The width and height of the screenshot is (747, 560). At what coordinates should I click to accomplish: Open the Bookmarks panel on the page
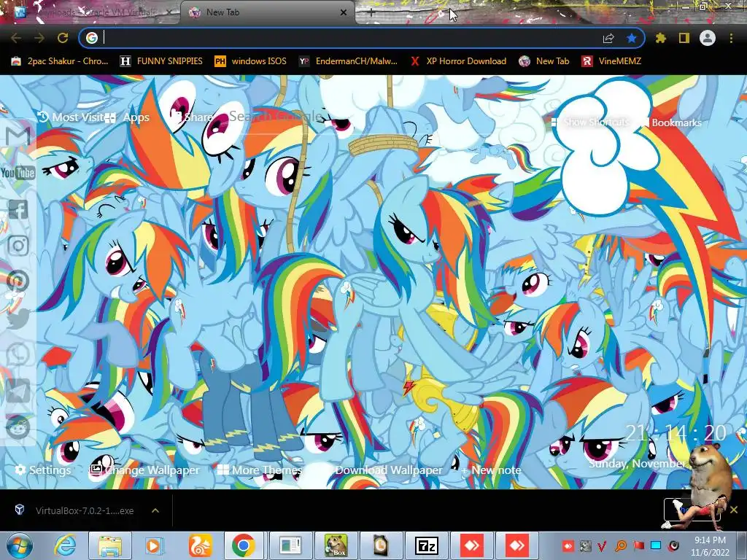point(672,122)
